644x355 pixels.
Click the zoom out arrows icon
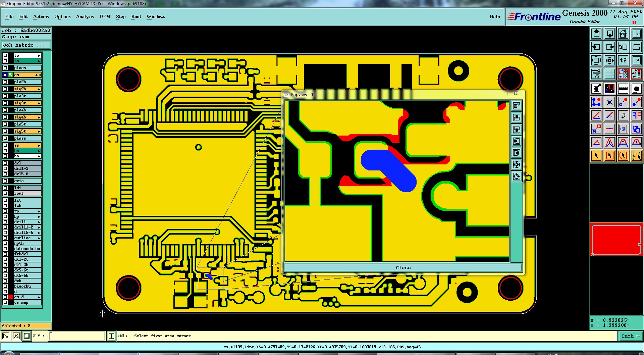[x=596, y=60]
